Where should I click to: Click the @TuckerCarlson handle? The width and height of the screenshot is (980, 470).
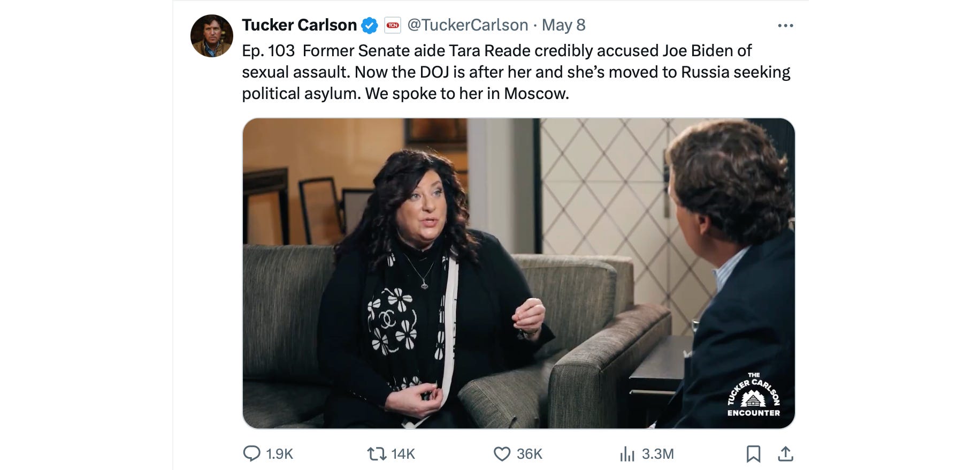pos(468,25)
